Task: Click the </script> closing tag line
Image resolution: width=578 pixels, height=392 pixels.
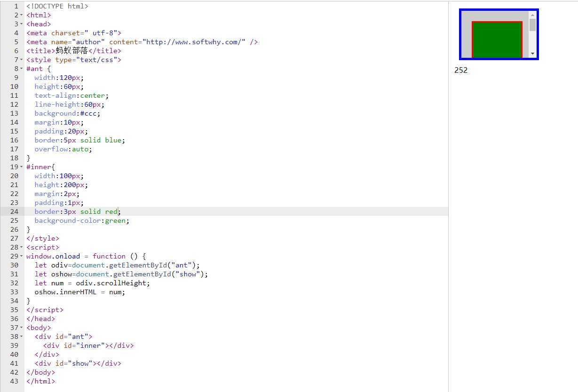Action: click(x=45, y=310)
